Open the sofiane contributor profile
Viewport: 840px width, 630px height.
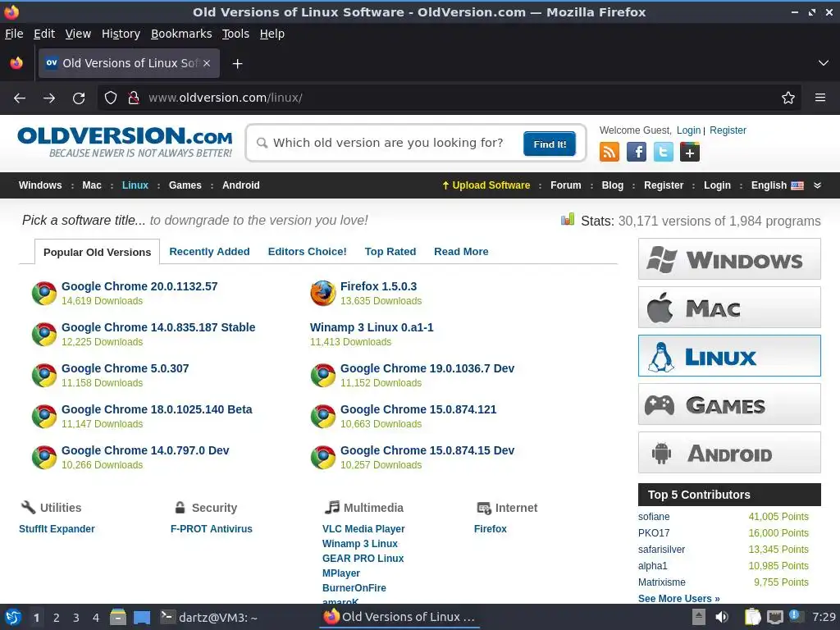(654, 517)
